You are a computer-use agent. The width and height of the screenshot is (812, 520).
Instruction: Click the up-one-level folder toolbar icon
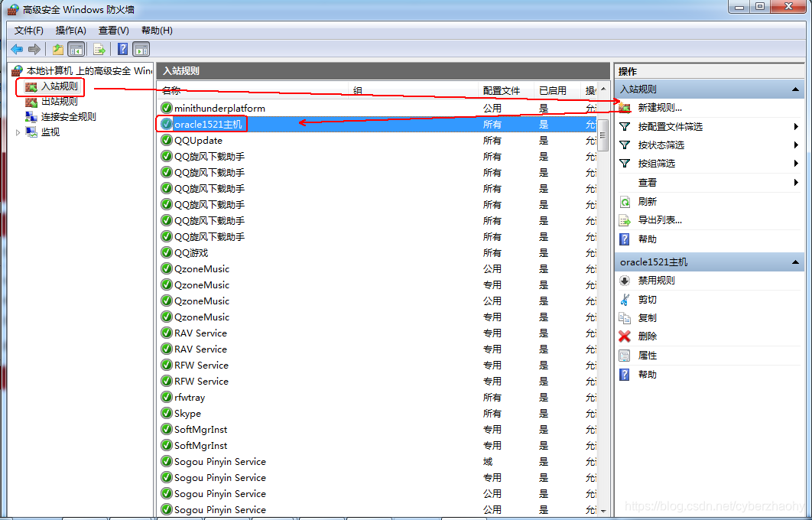pyautogui.click(x=57, y=49)
